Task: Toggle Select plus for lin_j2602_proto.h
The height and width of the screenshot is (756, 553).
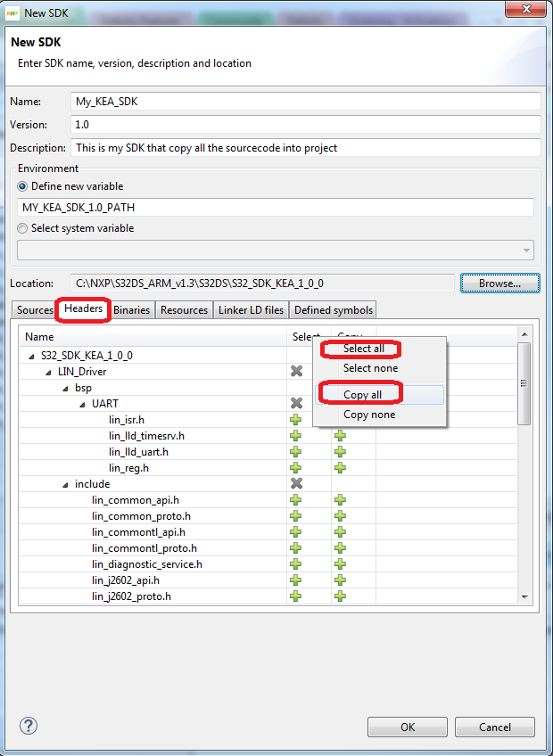Action: [296, 596]
